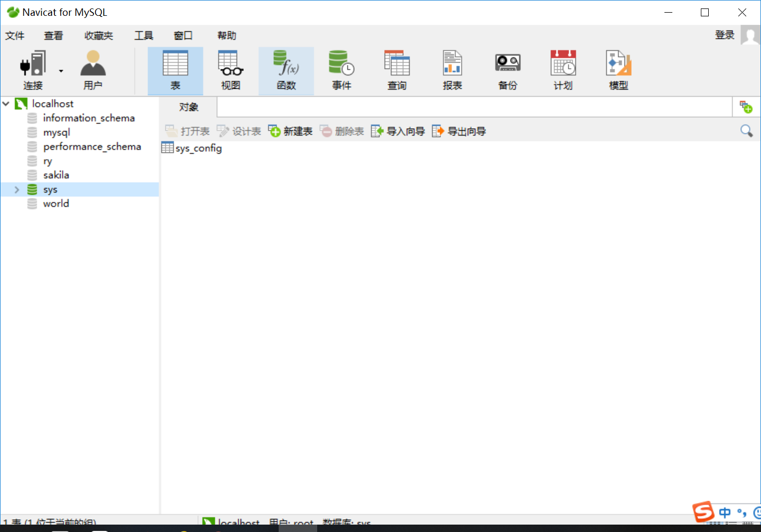Open the 报表 (Reports) tool

pyautogui.click(x=452, y=70)
